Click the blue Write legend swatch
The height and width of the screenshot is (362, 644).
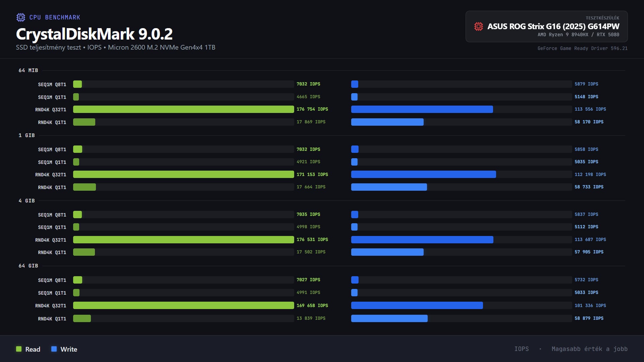tap(54, 349)
